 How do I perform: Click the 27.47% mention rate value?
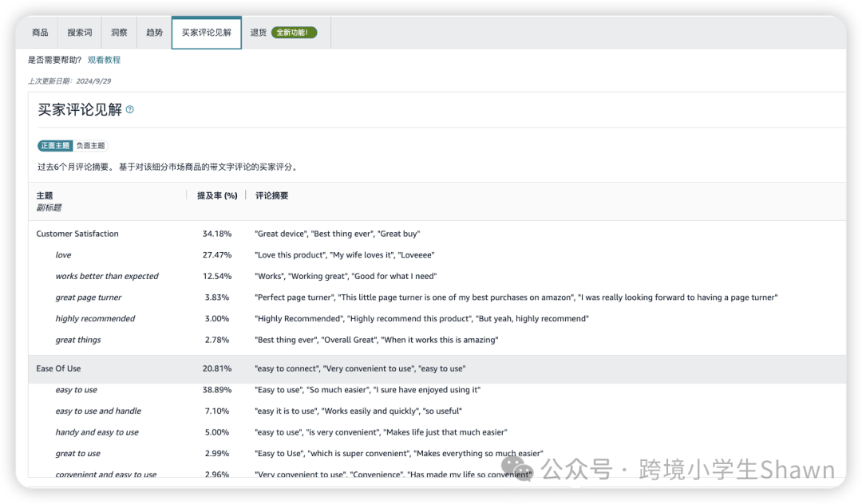click(217, 254)
